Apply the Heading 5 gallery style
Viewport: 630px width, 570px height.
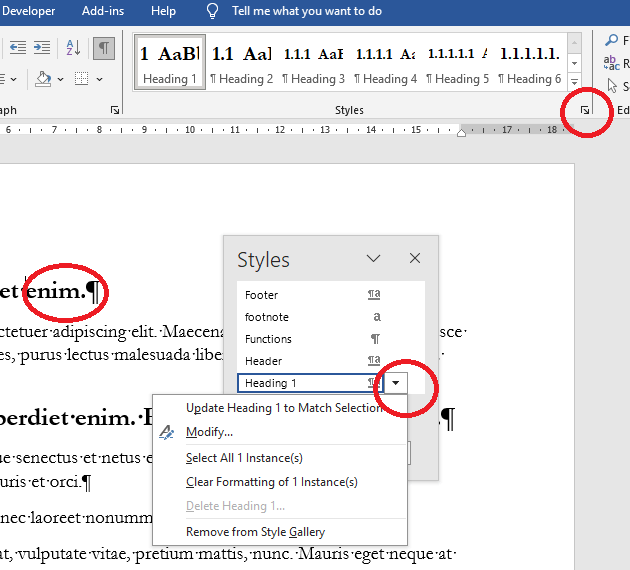(x=458, y=62)
